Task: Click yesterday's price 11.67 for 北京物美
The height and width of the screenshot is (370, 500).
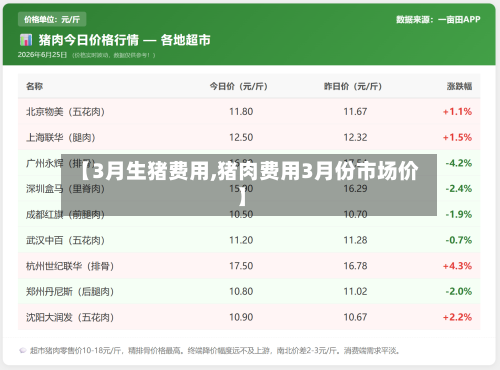Action: (355, 112)
